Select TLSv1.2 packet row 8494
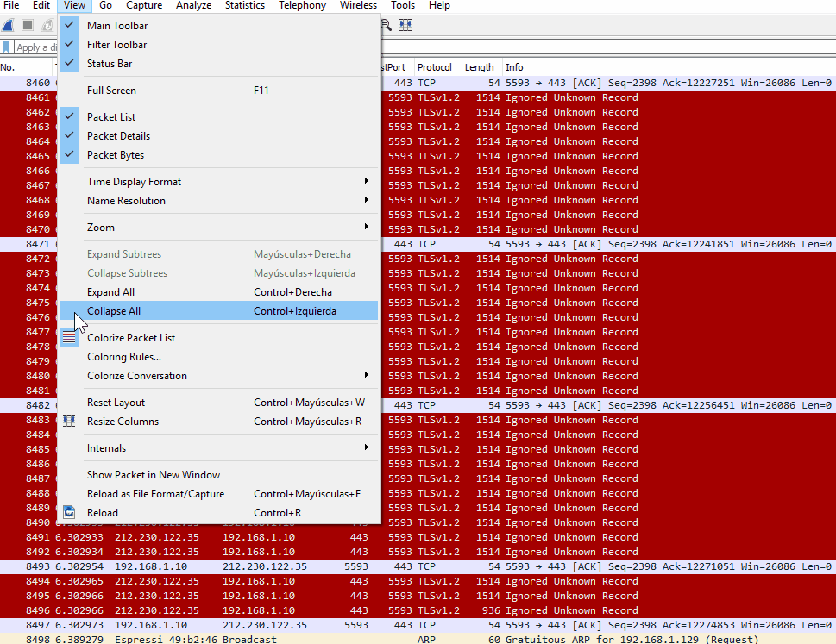 pos(418,581)
